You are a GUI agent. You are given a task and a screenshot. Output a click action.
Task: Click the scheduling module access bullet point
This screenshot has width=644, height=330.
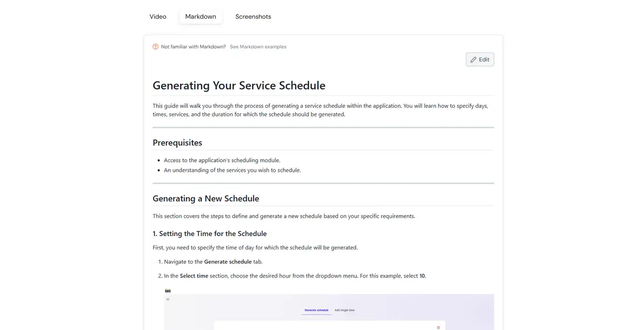222,160
